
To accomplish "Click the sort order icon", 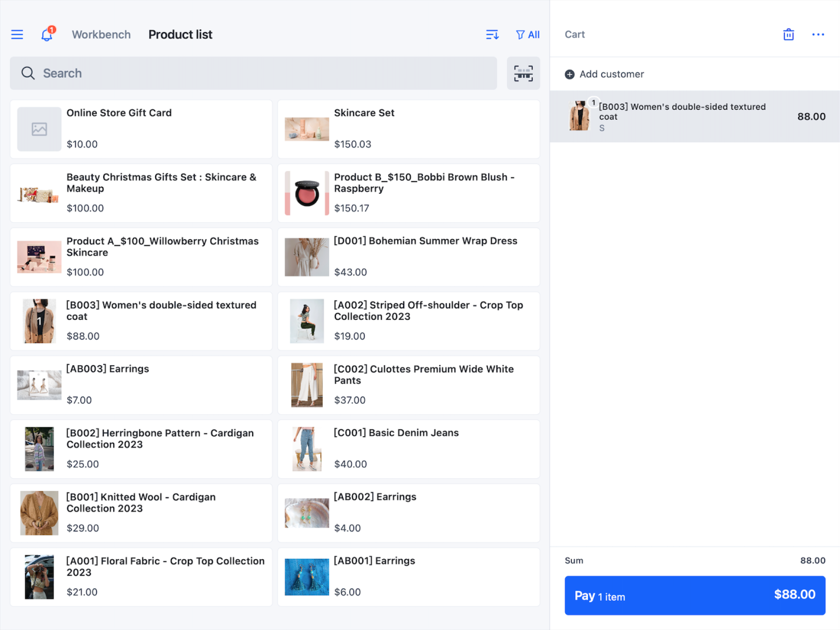I will pyautogui.click(x=492, y=35).
